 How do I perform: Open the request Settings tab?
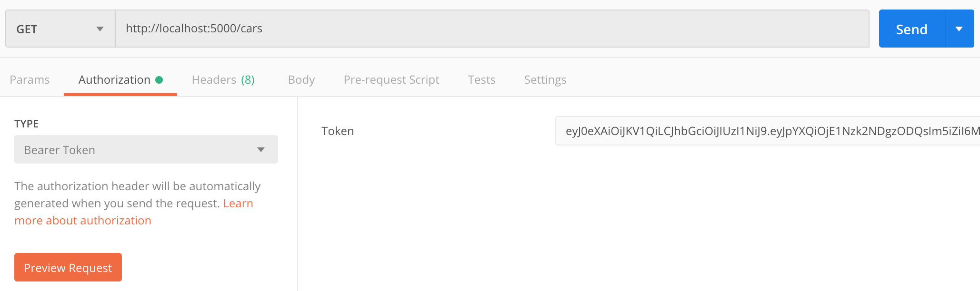click(x=545, y=80)
